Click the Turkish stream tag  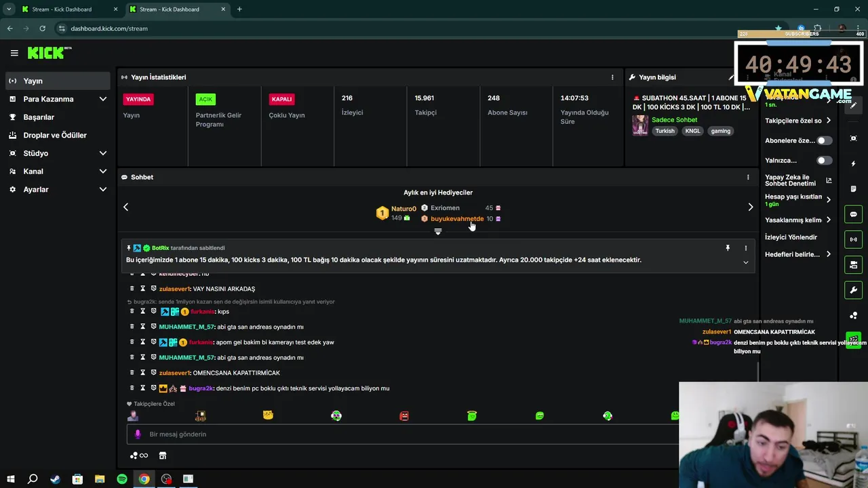coord(665,131)
